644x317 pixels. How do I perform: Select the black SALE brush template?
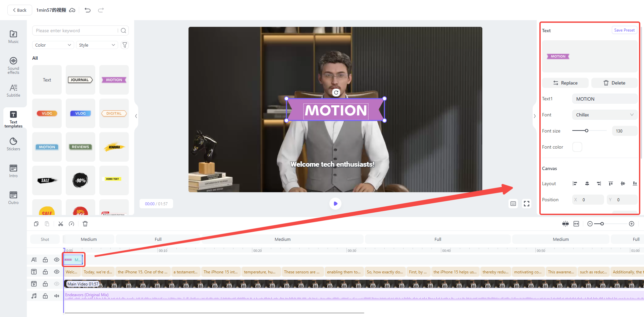(47, 180)
